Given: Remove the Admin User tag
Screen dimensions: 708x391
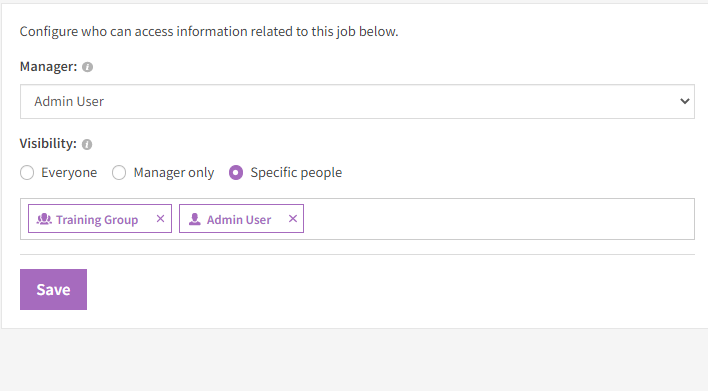Looking at the screenshot, I should click(x=293, y=219).
